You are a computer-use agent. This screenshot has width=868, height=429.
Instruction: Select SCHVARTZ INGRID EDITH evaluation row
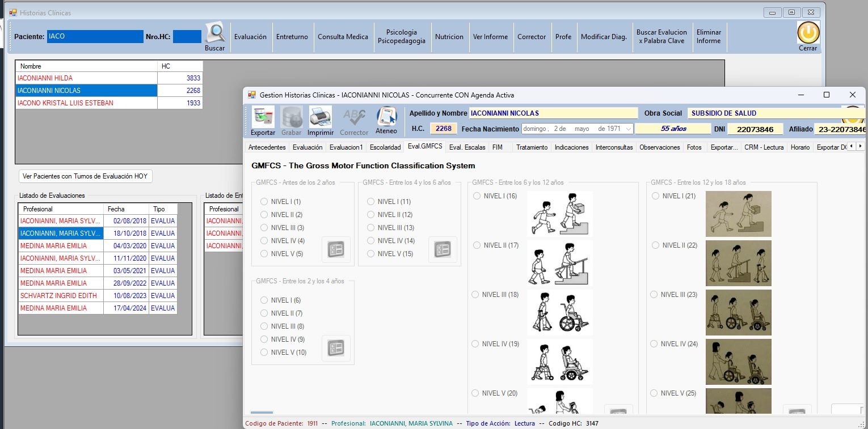click(98, 296)
